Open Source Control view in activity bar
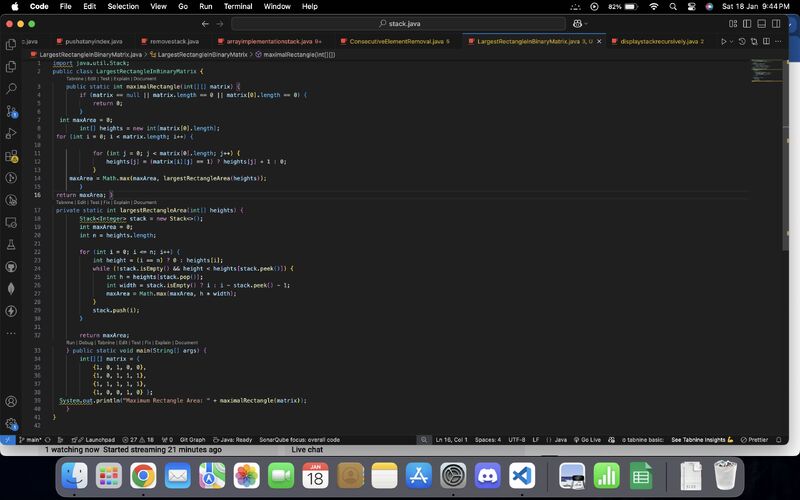 click(11, 112)
